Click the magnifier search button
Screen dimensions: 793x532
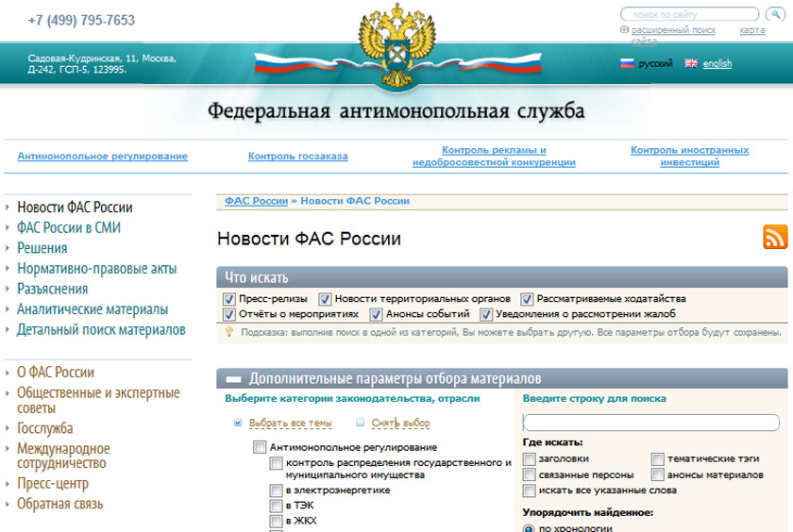click(775, 14)
